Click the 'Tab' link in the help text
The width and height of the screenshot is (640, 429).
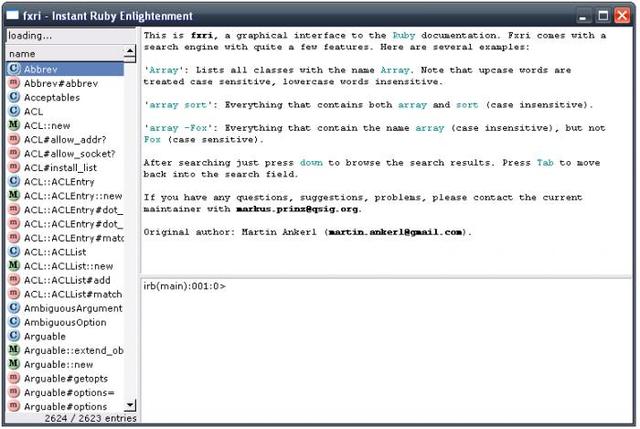pyautogui.click(x=545, y=162)
